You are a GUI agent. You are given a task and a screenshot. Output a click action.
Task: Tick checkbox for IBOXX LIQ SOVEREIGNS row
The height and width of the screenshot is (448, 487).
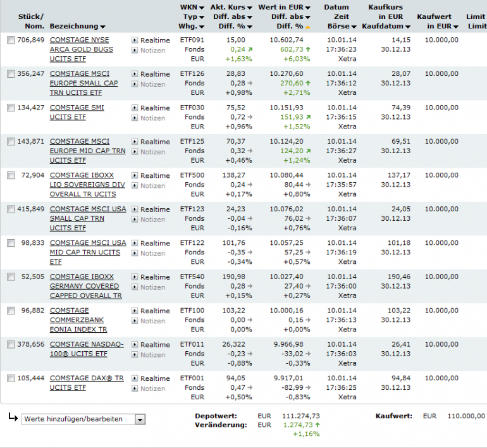(11, 175)
